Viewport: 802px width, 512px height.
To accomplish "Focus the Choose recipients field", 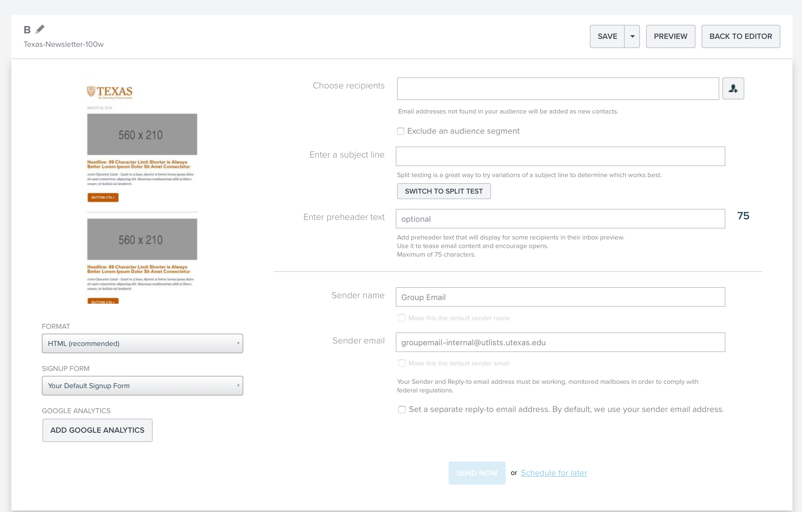I will point(558,88).
